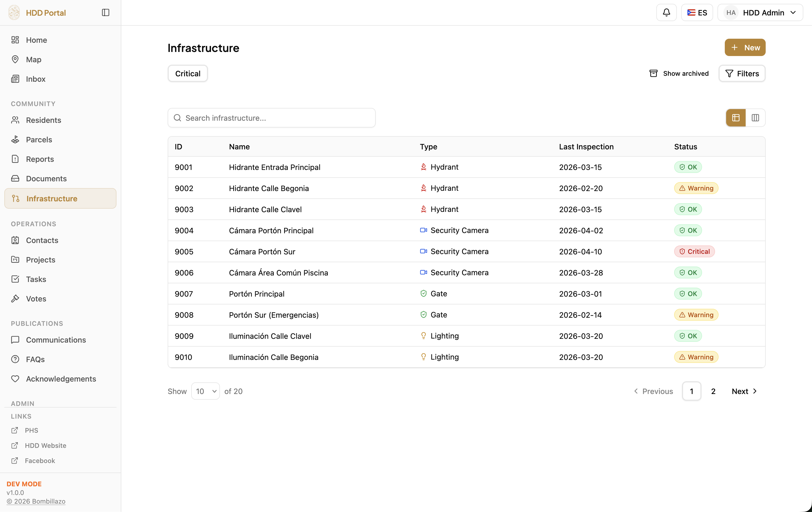Click Gate icon for Portón Sur (Emergencias)

click(424, 315)
